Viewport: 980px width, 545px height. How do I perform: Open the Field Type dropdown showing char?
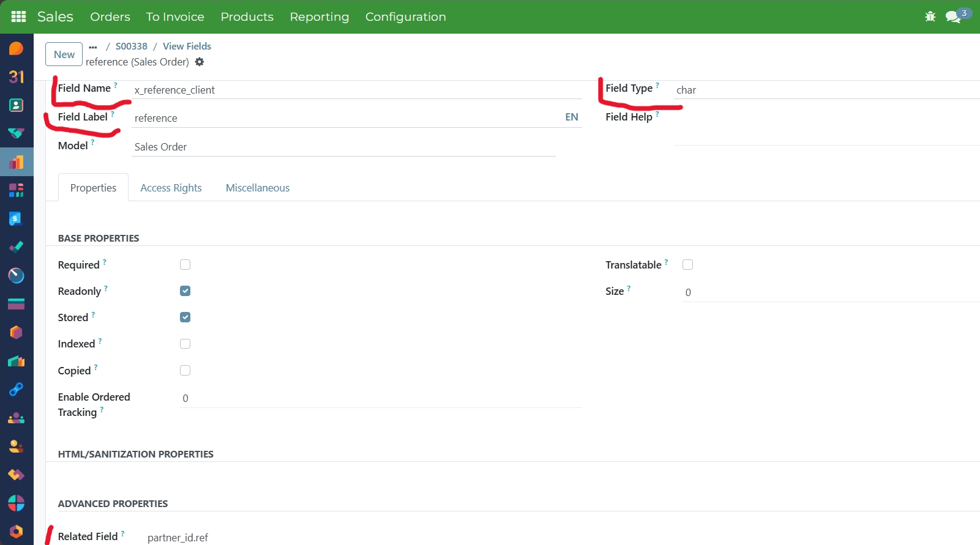(x=826, y=90)
